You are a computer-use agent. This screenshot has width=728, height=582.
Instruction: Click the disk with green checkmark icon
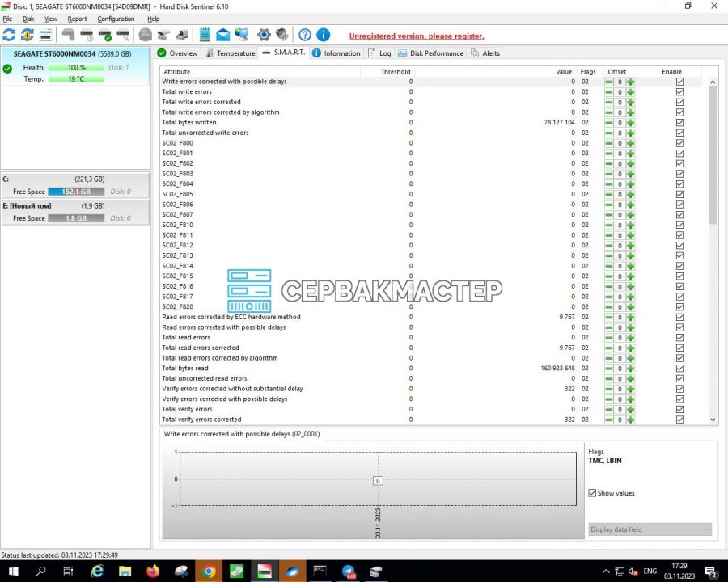pyautogui.click(x=105, y=35)
